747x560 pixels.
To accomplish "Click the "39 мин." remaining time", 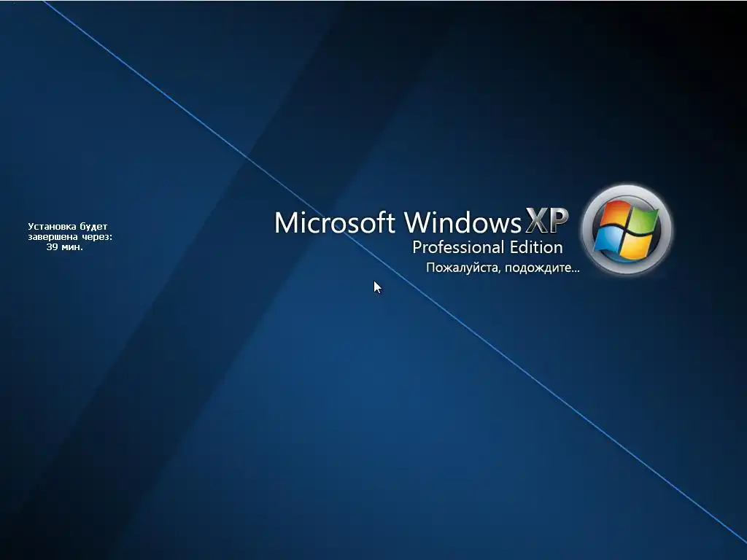I will pyautogui.click(x=65, y=246).
